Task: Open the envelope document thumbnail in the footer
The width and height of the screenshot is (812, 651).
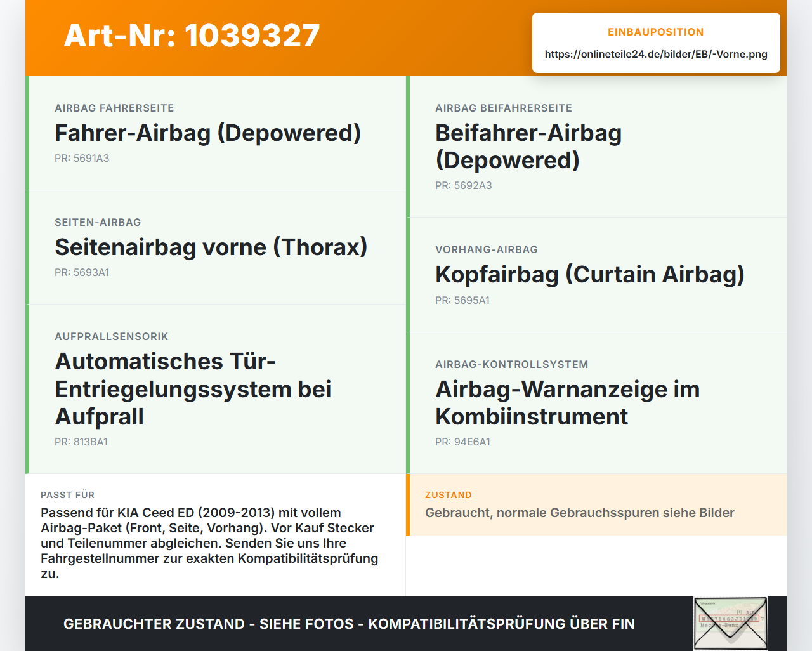Action: click(x=730, y=624)
